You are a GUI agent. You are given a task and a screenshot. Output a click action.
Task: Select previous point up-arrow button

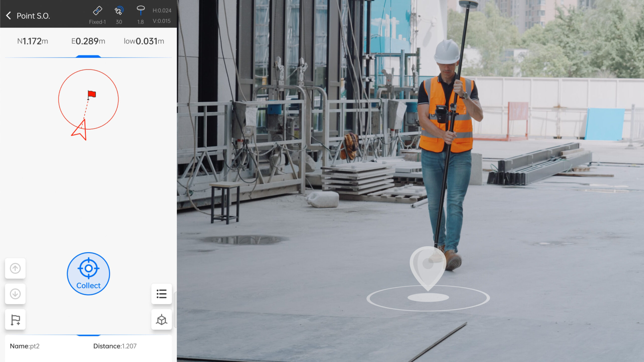click(x=15, y=268)
